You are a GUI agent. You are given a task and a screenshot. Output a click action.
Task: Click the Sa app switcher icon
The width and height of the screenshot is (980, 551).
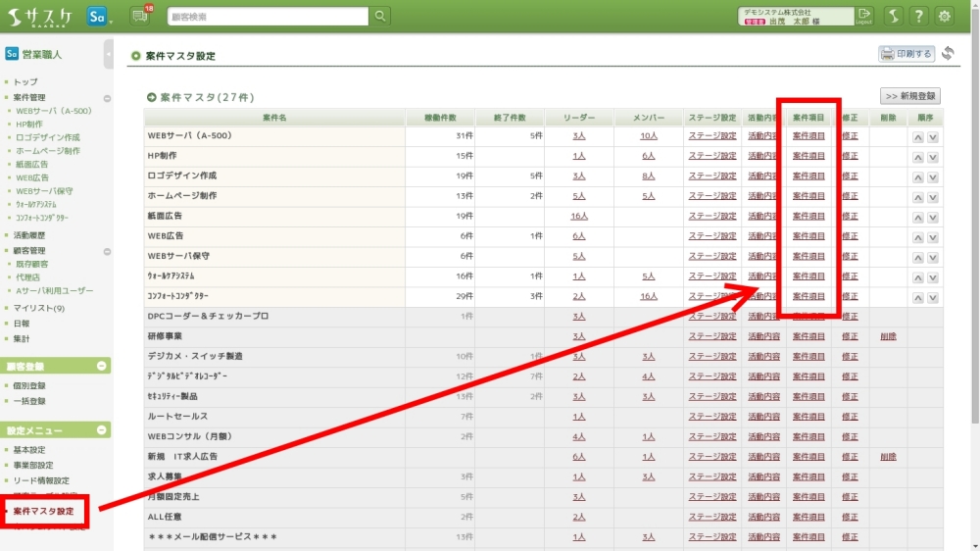click(x=97, y=16)
